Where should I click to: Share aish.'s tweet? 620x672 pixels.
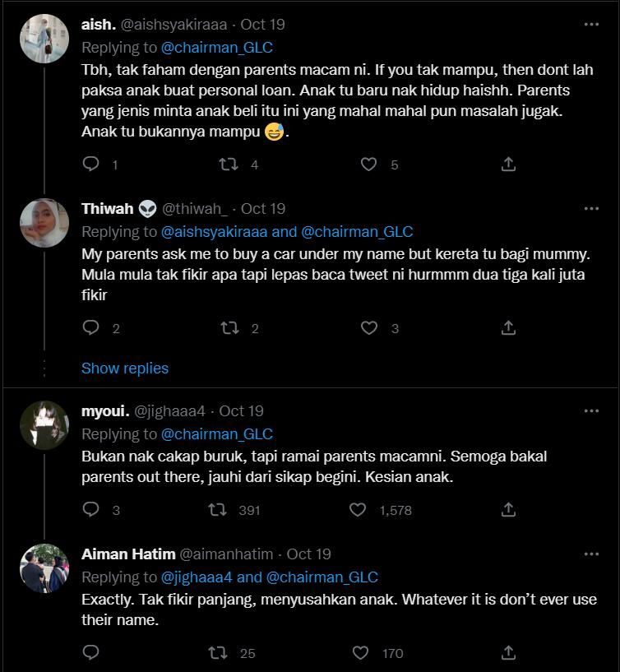pos(508,165)
